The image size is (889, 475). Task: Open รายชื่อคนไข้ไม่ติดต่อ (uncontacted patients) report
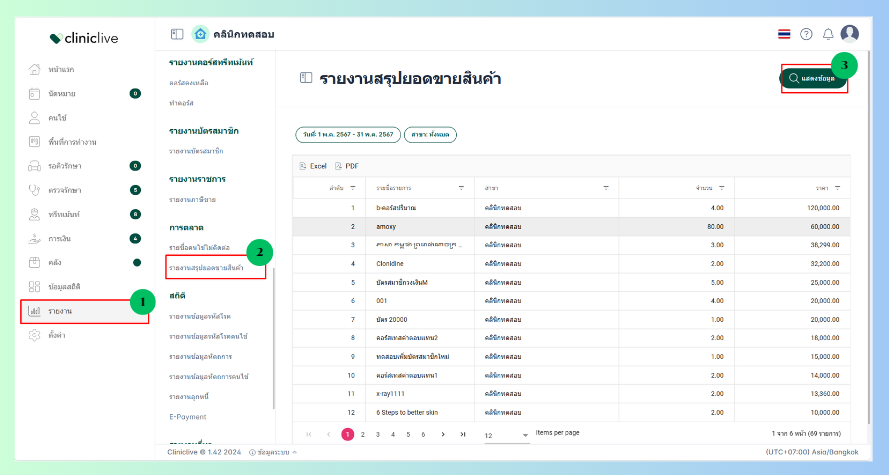[199, 248]
